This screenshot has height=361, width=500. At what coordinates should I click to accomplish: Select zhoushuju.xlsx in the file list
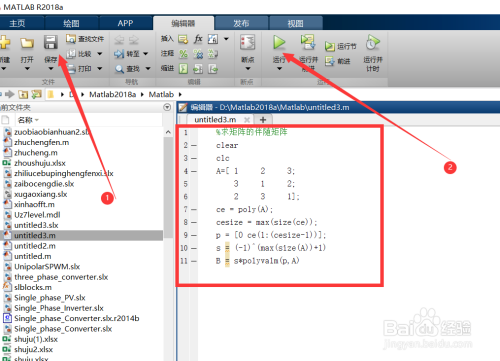[40, 163]
